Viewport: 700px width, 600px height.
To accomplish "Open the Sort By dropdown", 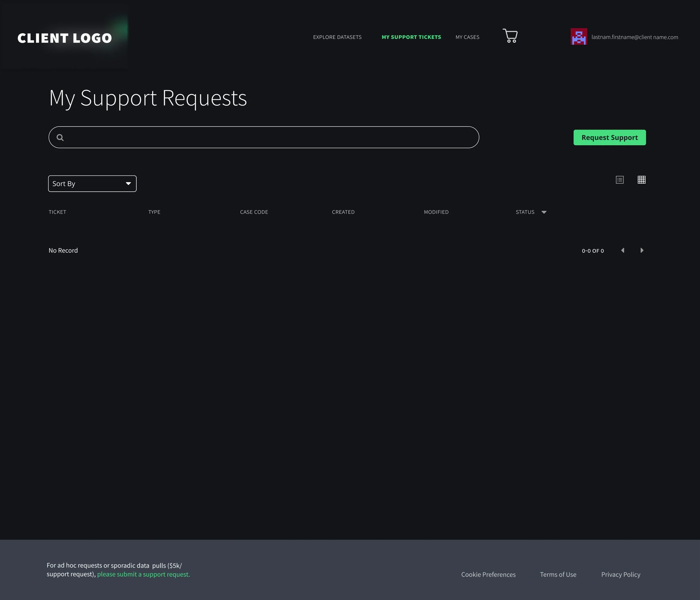I will coord(92,184).
